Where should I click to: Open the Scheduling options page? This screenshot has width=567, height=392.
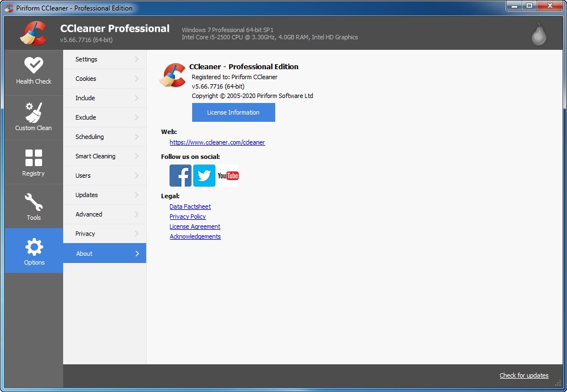coord(105,137)
